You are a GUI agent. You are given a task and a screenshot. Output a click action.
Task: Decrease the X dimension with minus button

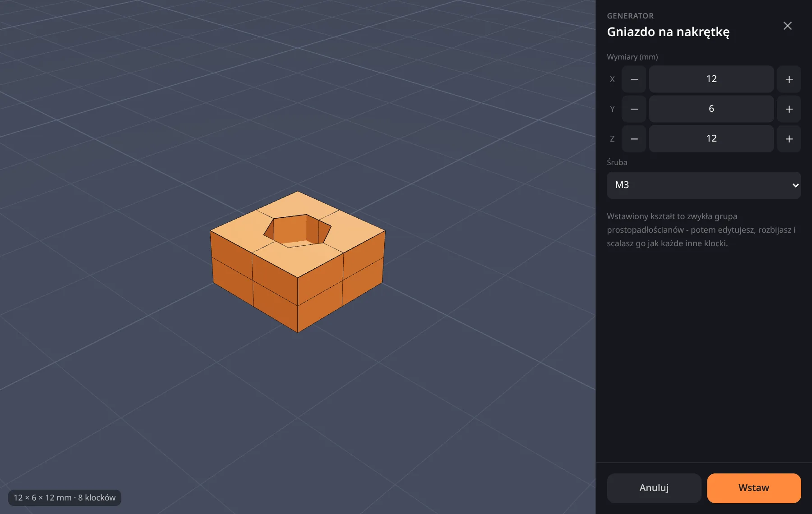tap(634, 79)
